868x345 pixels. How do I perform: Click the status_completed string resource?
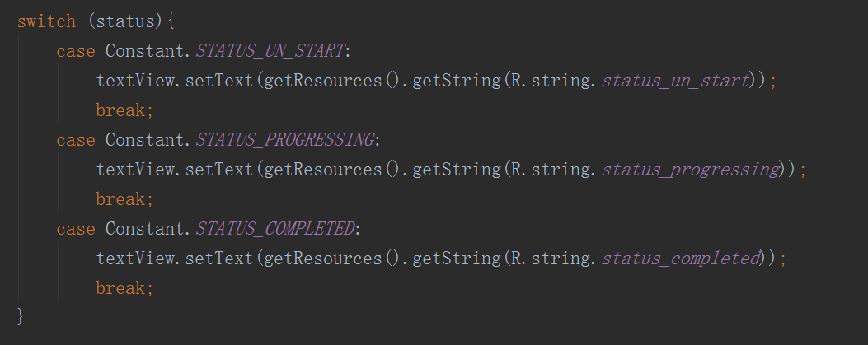click(681, 259)
